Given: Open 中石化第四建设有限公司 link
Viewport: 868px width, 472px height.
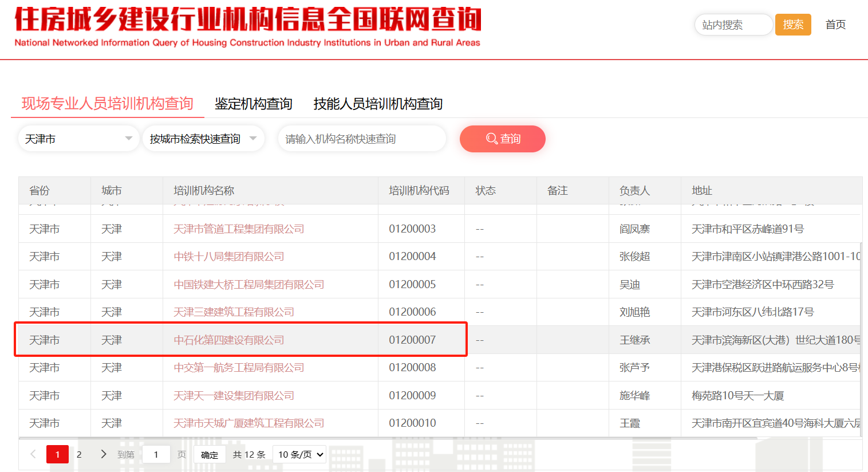Looking at the screenshot, I should 229,340.
